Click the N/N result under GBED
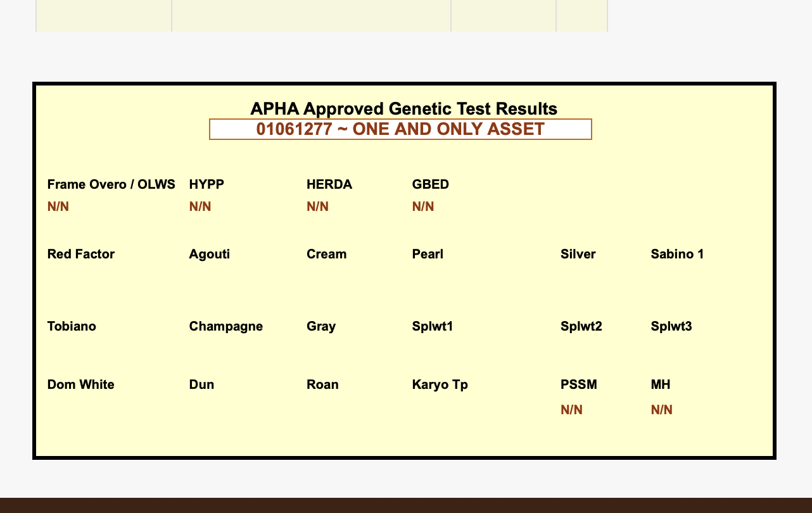The height and width of the screenshot is (513, 812). click(423, 206)
